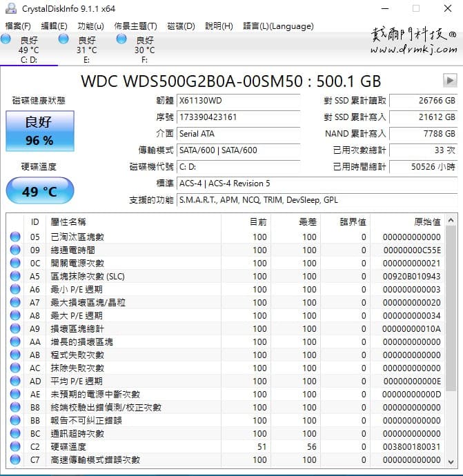
Task: Click the status orb of attribute 09
Action: click(x=15, y=250)
